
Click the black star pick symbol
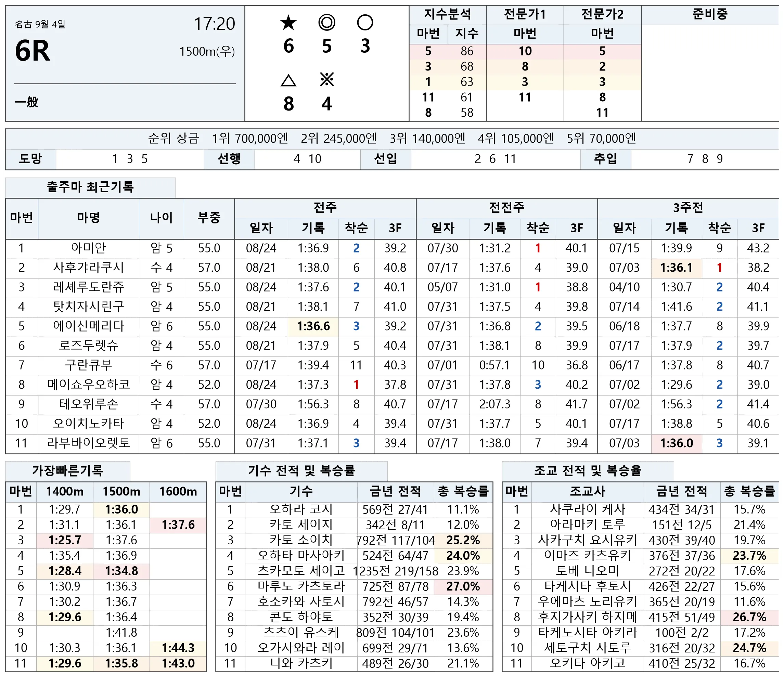[288, 23]
